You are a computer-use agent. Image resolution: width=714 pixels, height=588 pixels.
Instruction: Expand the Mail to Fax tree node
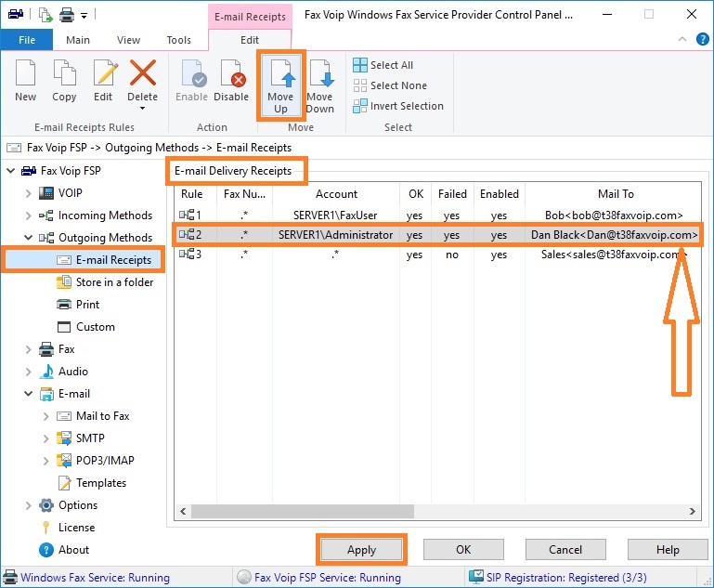point(46,416)
